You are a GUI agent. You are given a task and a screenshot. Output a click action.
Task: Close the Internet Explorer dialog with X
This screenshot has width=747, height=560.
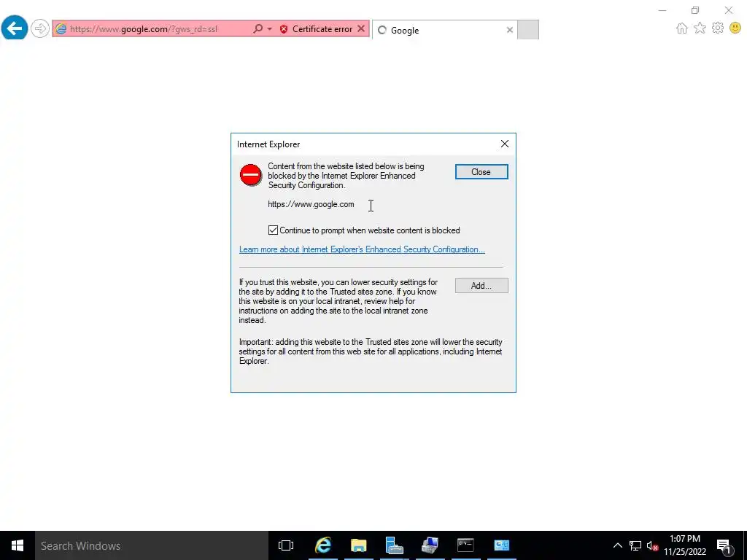tap(505, 144)
